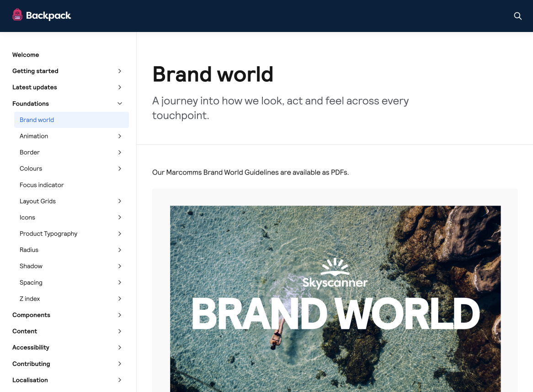The height and width of the screenshot is (392, 533).
Task: Go to Components section
Action: 31,315
